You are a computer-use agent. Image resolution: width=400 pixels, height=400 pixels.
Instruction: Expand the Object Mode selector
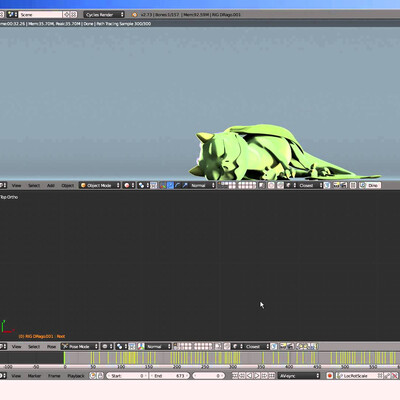point(100,185)
